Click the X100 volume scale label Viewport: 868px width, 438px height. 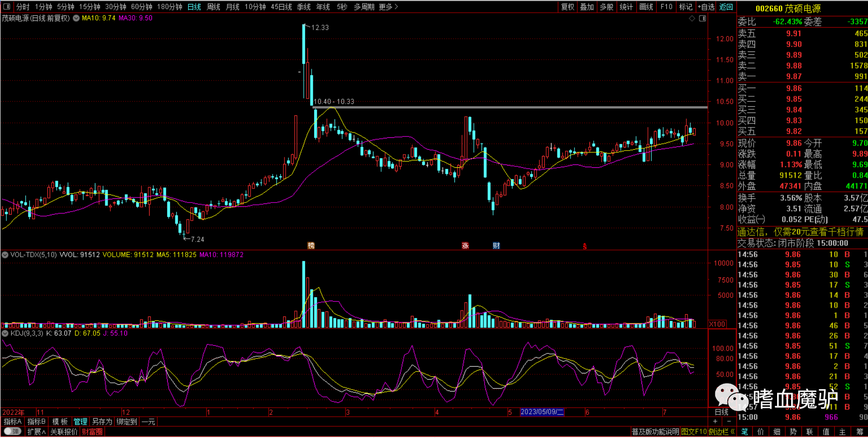(x=717, y=324)
